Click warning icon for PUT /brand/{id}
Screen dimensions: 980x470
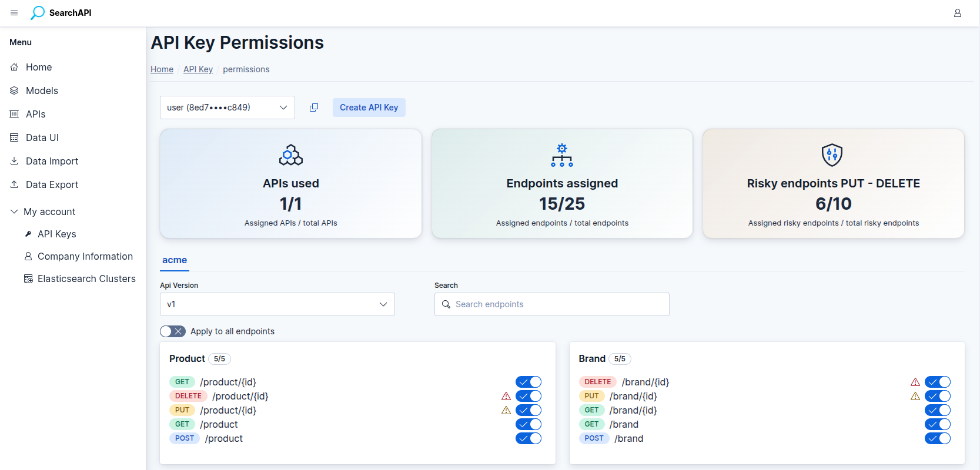(x=915, y=396)
